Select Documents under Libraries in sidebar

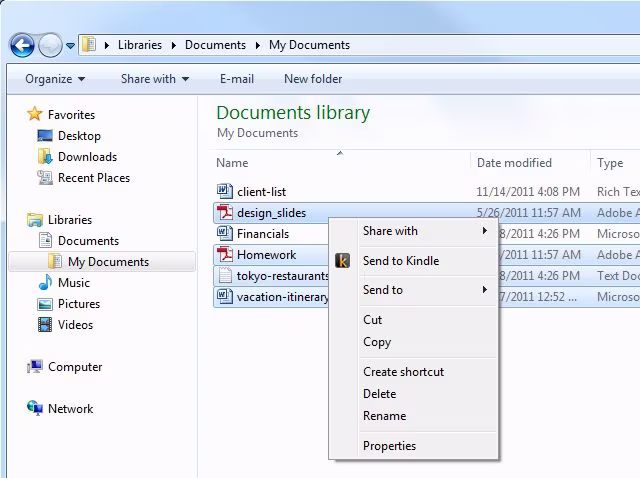pos(89,241)
